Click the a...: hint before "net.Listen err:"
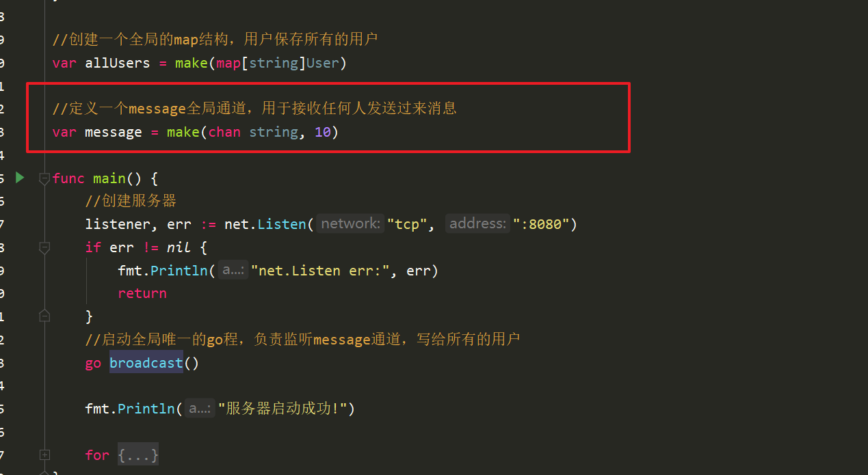The height and width of the screenshot is (475, 868). pos(233,270)
